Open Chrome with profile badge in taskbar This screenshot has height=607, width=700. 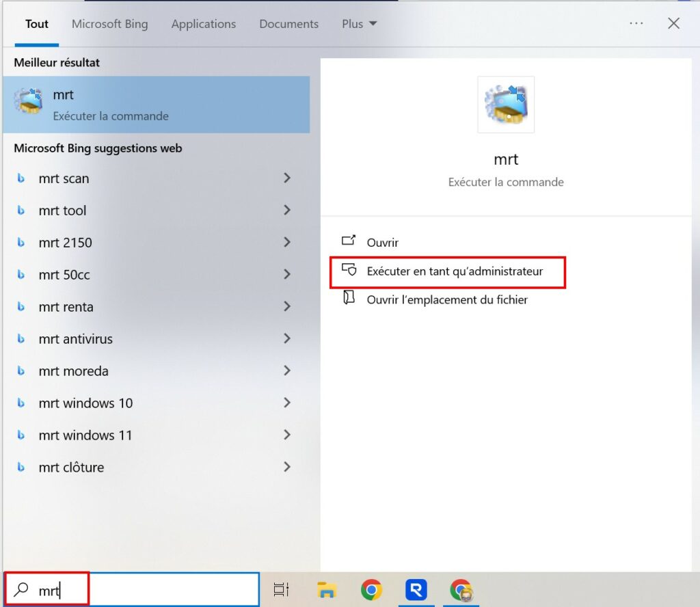coord(461,589)
